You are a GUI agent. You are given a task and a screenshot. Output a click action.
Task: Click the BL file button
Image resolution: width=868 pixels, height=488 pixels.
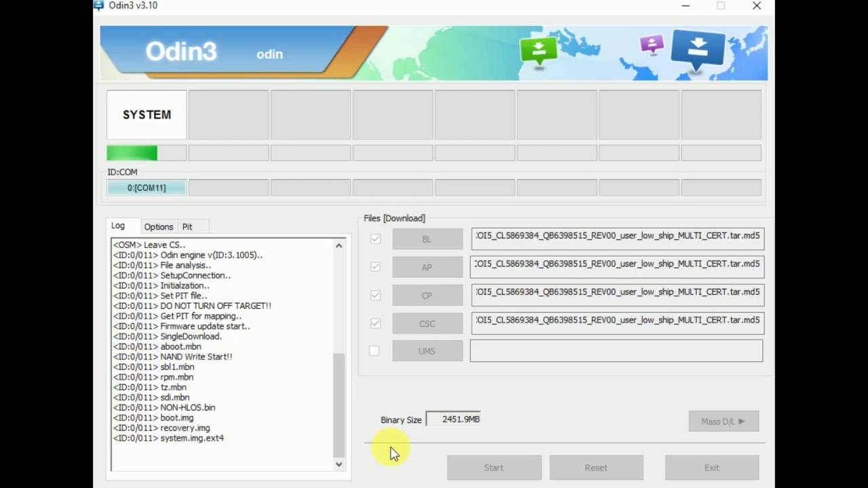pos(427,239)
